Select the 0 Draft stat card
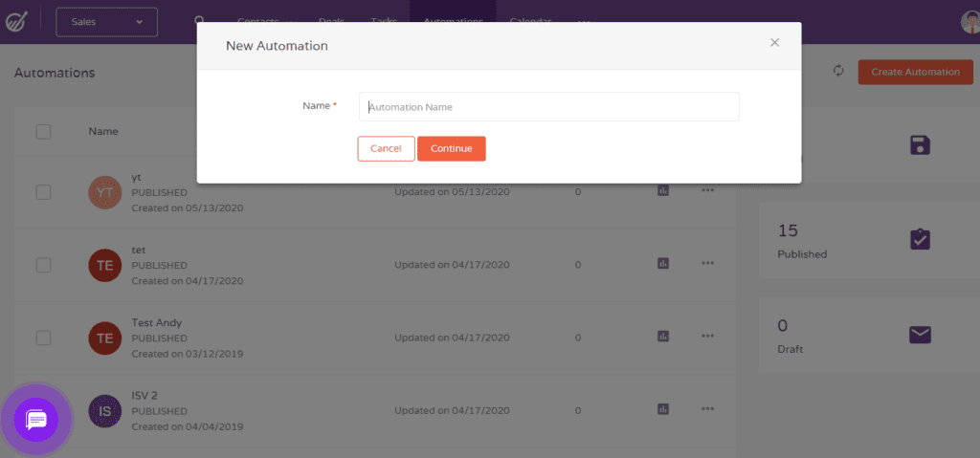This screenshot has height=458, width=980. pyautogui.click(x=869, y=336)
